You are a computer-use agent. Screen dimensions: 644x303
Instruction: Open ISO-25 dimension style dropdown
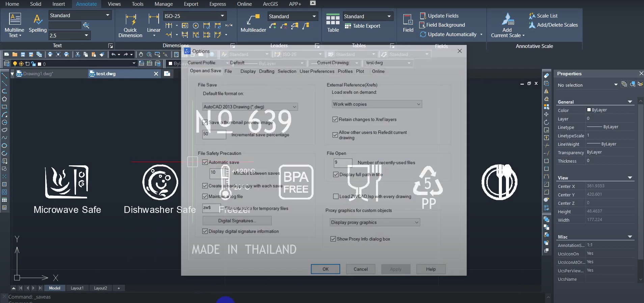195,16
